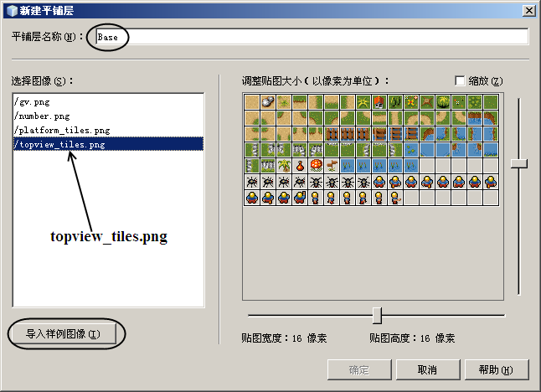541x392 pixels.
Task: Select /platform_tiles.png in the image list
Action: (x=108, y=130)
